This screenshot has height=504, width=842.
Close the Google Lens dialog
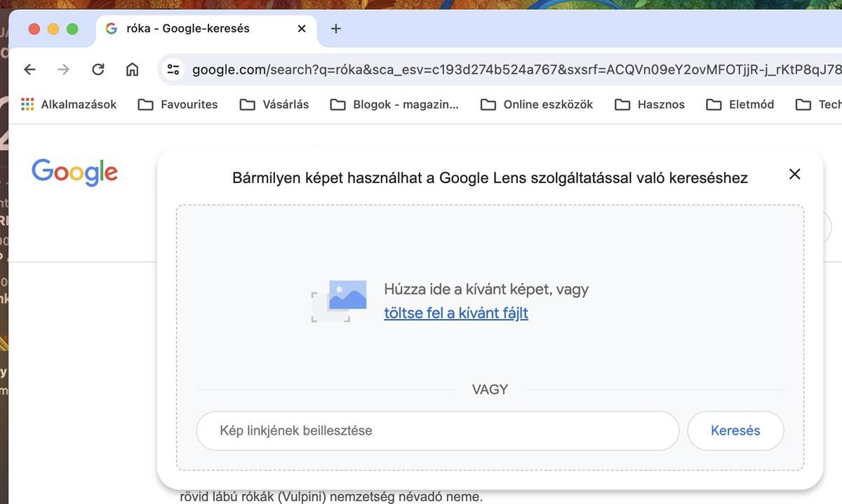click(x=794, y=174)
